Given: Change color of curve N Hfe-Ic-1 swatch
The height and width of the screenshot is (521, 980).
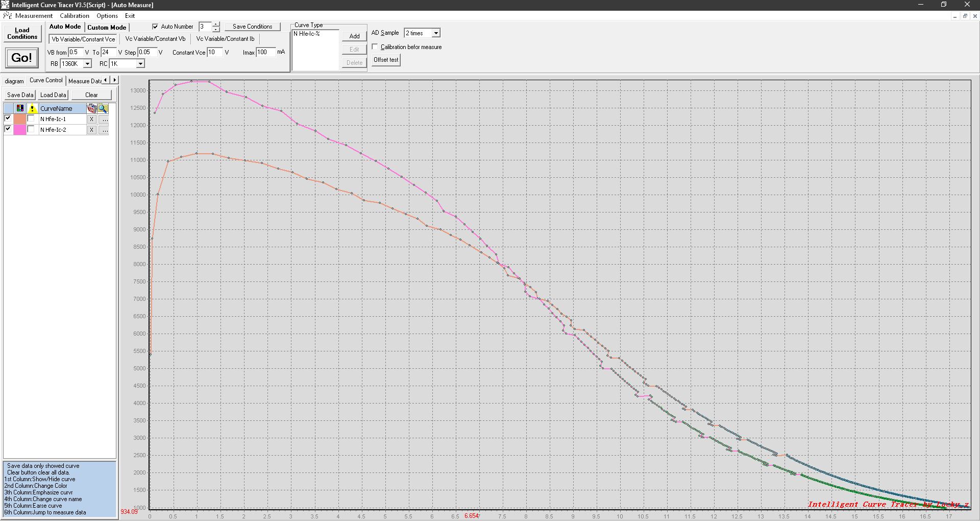Looking at the screenshot, I should coord(20,119).
